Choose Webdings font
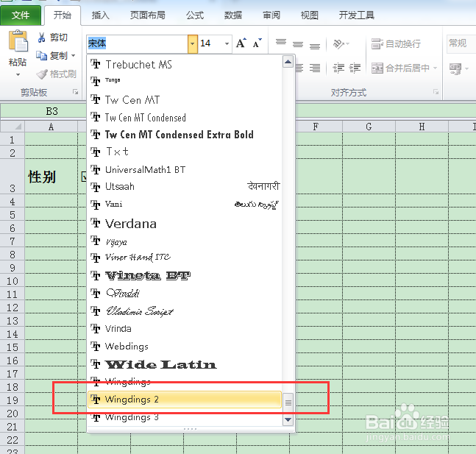This screenshot has width=476, height=454. tap(185, 346)
